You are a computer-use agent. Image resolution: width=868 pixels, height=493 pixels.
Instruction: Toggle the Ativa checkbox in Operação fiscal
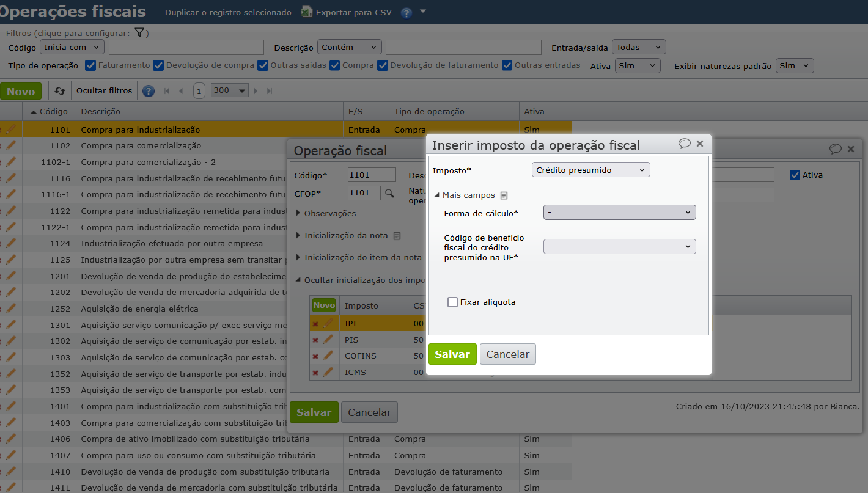795,175
